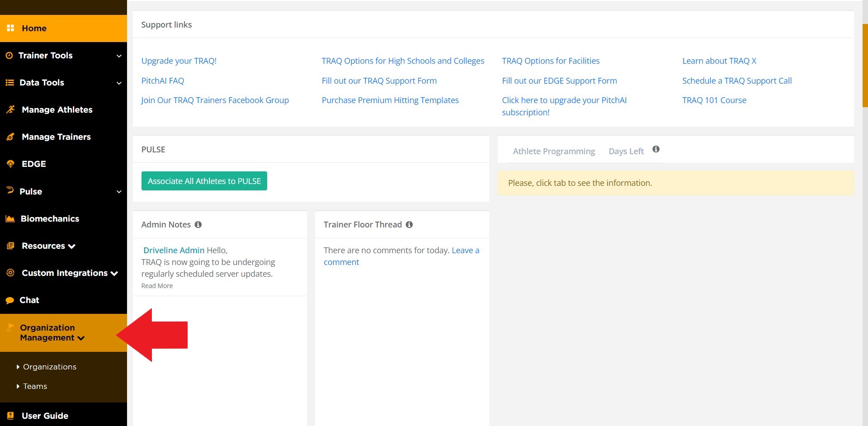Open the EDGE menu item
The width and height of the screenshot is (868, 426).
tap(63, 164)
